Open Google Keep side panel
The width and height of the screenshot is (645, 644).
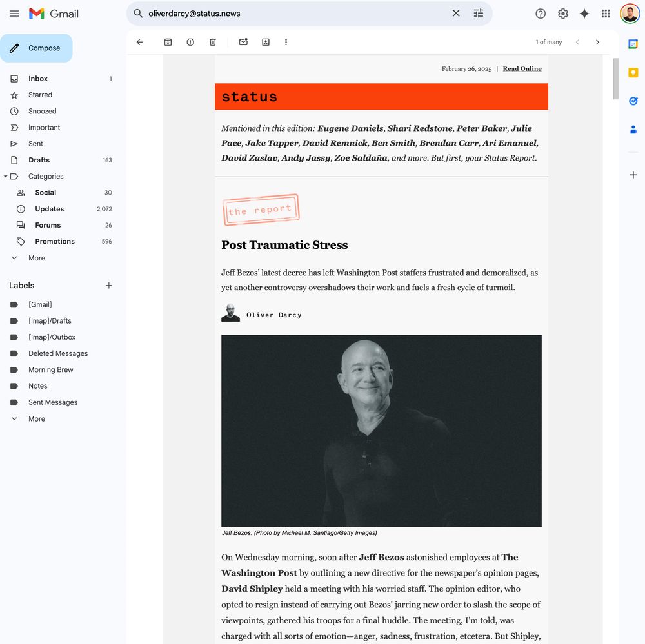[x=633, y=73]
